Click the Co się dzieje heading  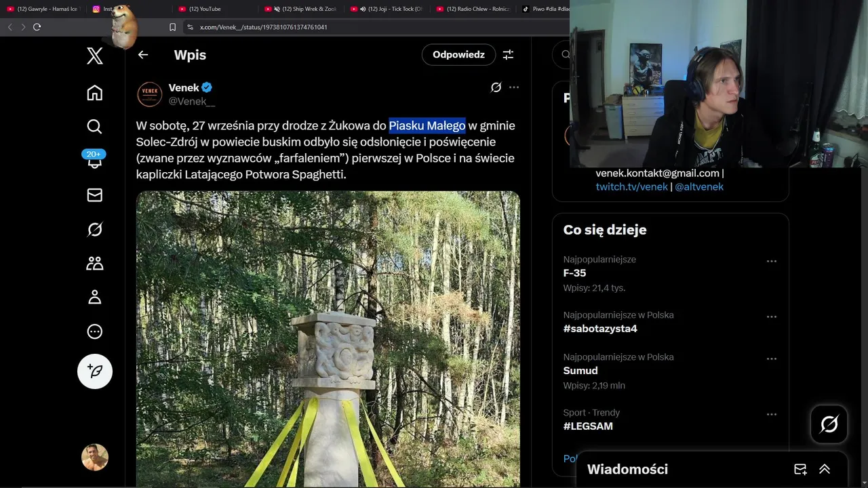(605, 230)
